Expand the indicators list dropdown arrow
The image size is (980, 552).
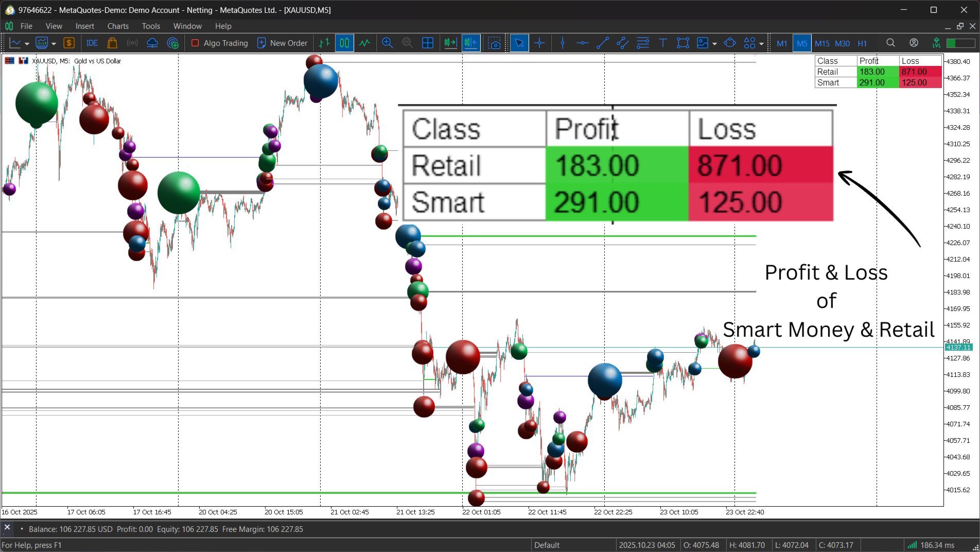tap(54, 44)
